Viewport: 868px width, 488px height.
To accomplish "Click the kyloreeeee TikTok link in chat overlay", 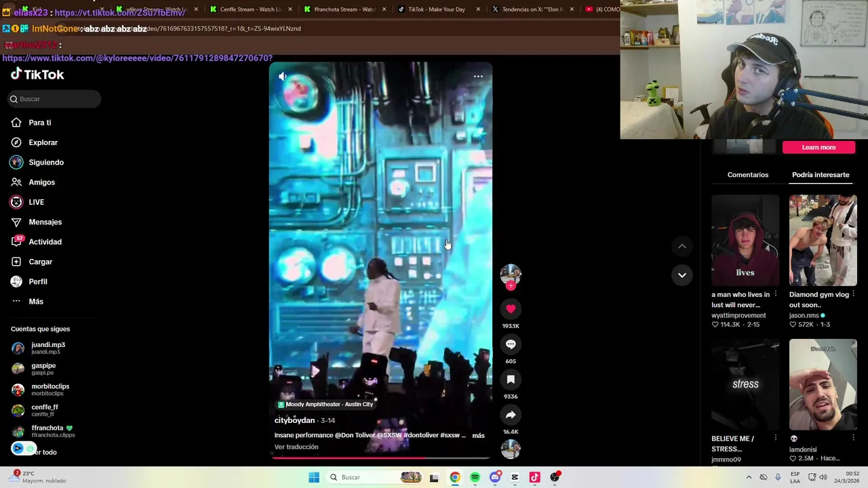I will [137, 58].
